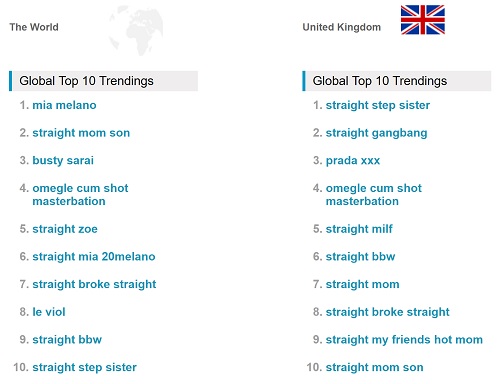This screenshot has width=500, height=384.
Task: Open the 'straight milf' trending link
Action: (359, 229)
